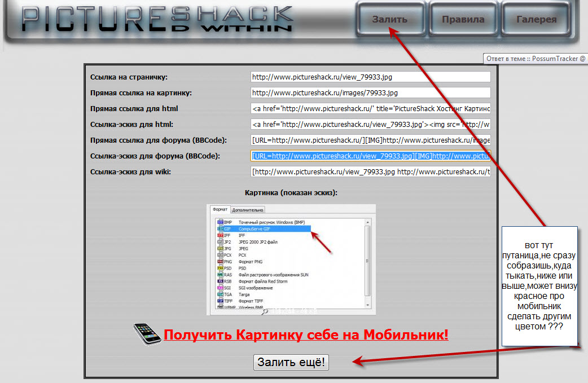
Task: Click the PictureShack logo
Action: 157,19
